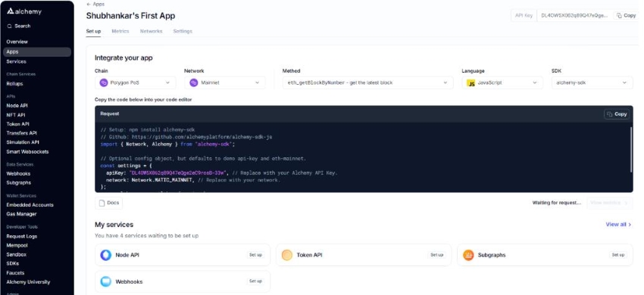
Task: Click the disabled View metrics button
Action: pyautogui.click(x=610, y=203)
